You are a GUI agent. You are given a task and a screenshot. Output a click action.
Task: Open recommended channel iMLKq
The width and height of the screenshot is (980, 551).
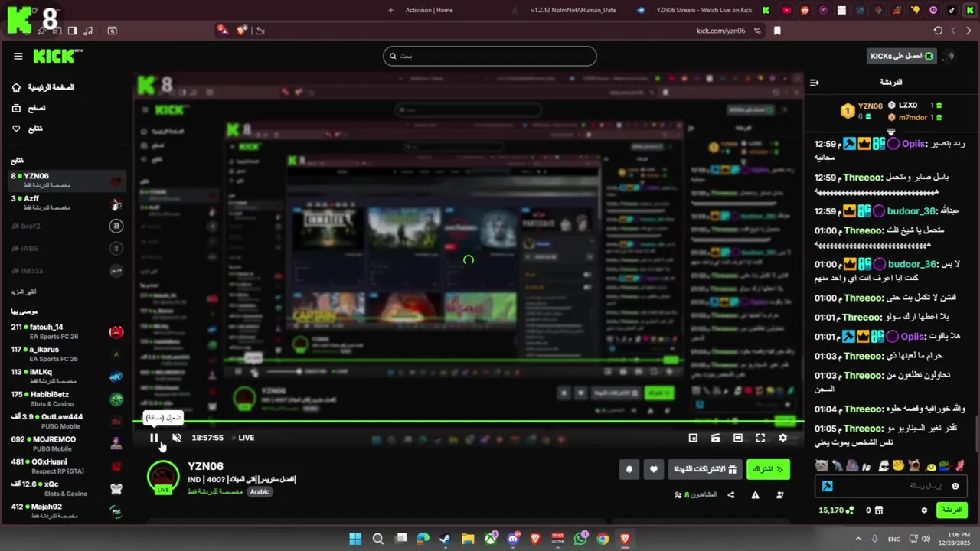pos(67,377)
